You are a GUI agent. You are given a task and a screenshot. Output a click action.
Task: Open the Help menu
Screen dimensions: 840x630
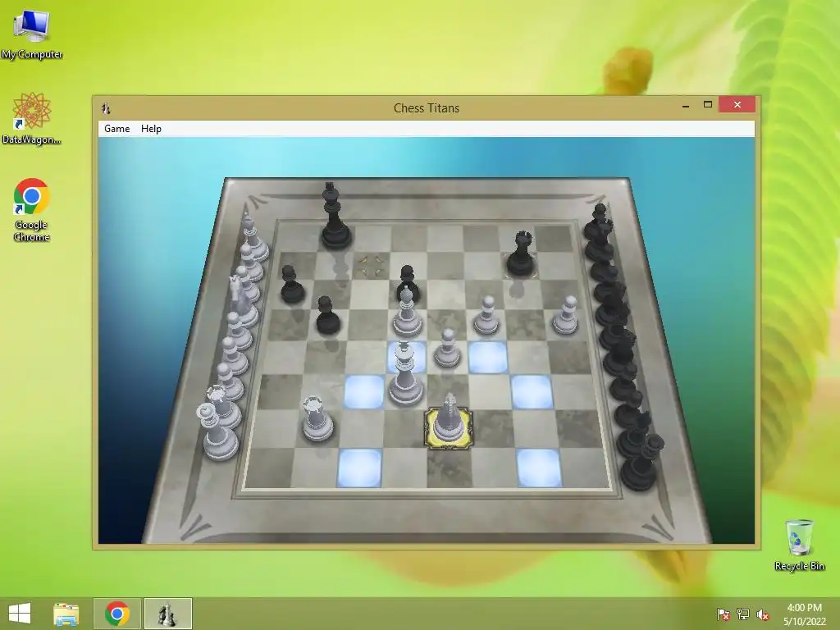(x=151, y=129)
